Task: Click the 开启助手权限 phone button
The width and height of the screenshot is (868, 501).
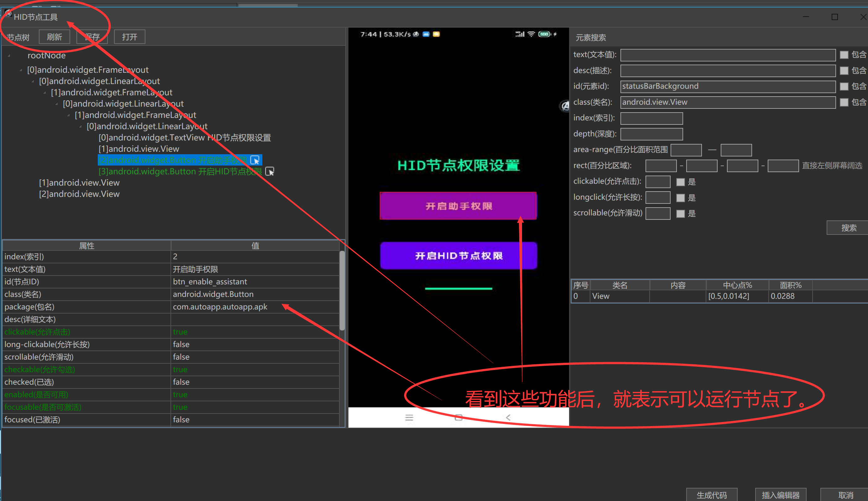Action: click(x=458, y=206)
